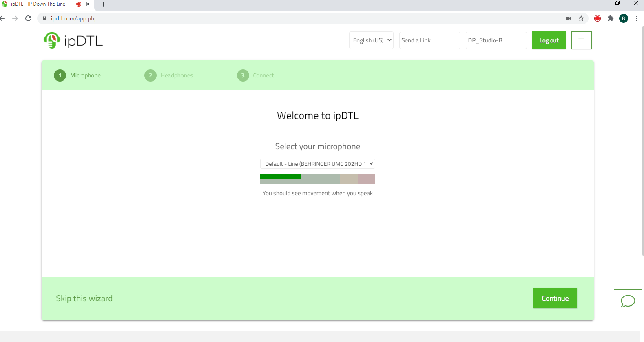Click the Send a Link field
The width and height of the screenshot is (644, 342).
coord(429,40)
